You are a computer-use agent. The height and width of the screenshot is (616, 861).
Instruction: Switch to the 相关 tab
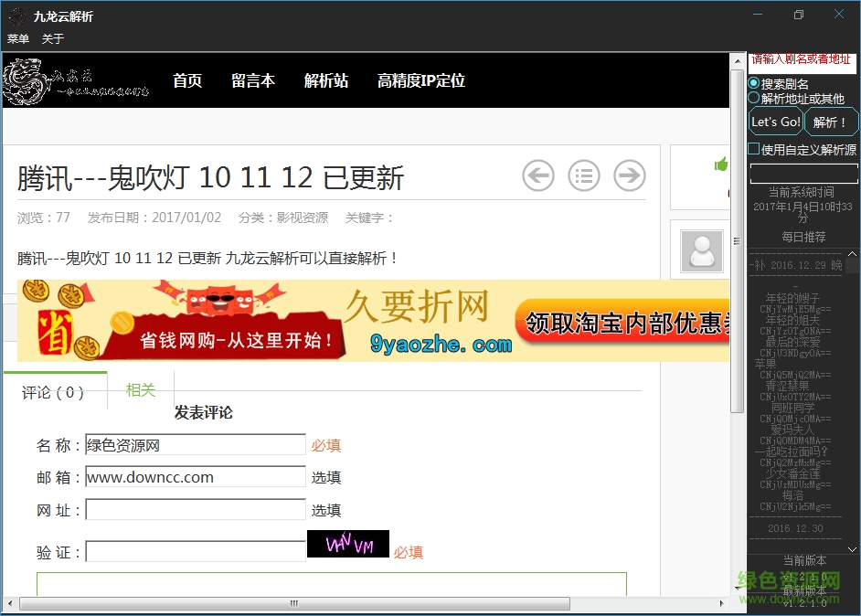pyautogui.click(x=141, y=390)
